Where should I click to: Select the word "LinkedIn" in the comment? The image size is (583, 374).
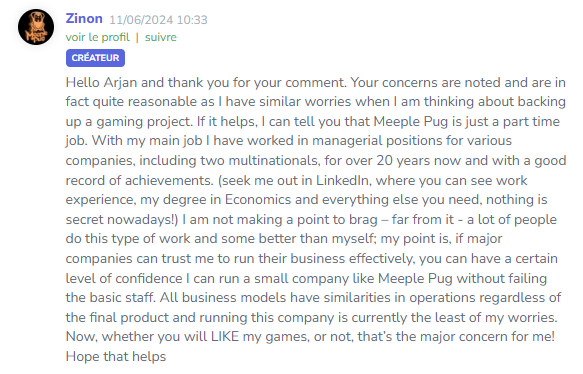click(342, 180)
